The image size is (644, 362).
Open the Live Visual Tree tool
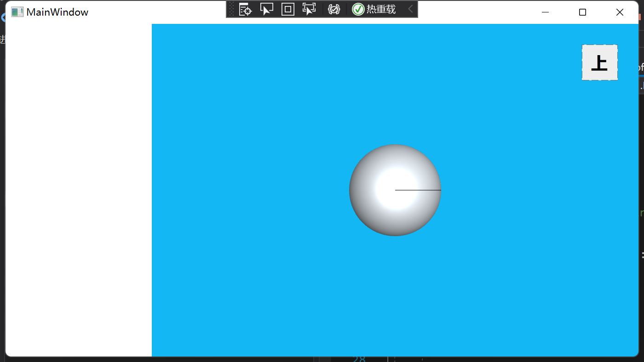click(x=245, y=9)
